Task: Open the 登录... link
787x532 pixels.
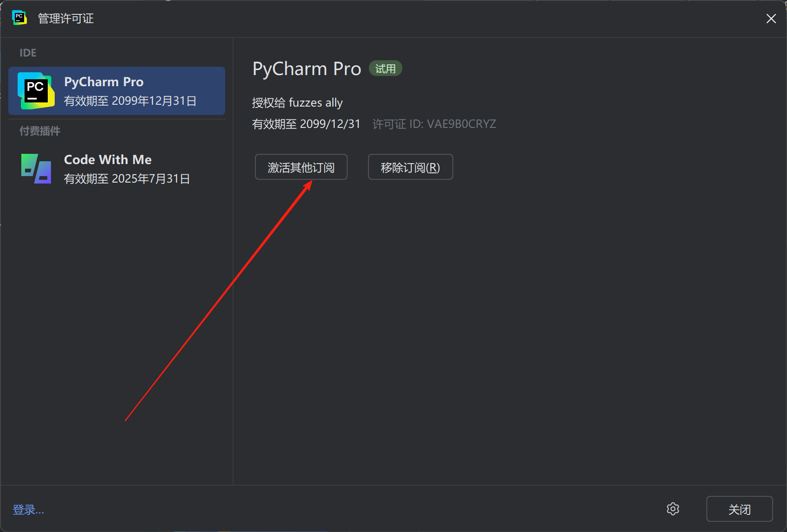Action: click(x=28, y=510)
